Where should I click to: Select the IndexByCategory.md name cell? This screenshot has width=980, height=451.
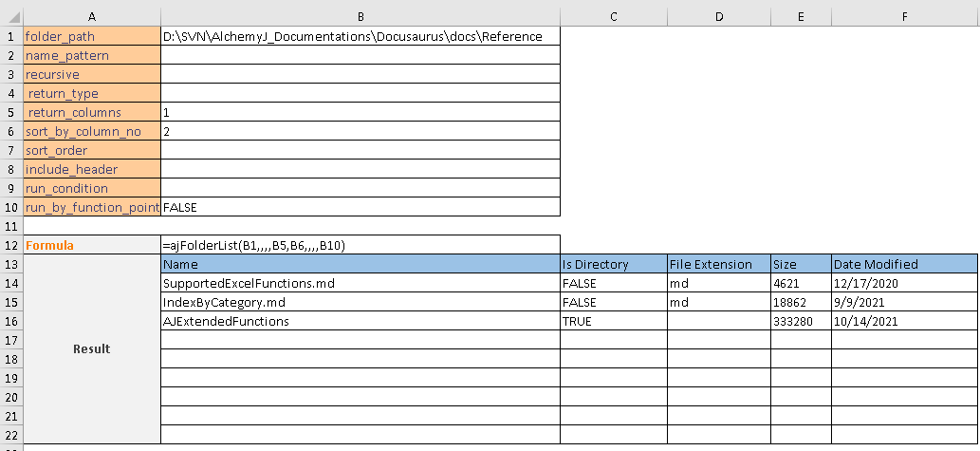coord(361,302)
